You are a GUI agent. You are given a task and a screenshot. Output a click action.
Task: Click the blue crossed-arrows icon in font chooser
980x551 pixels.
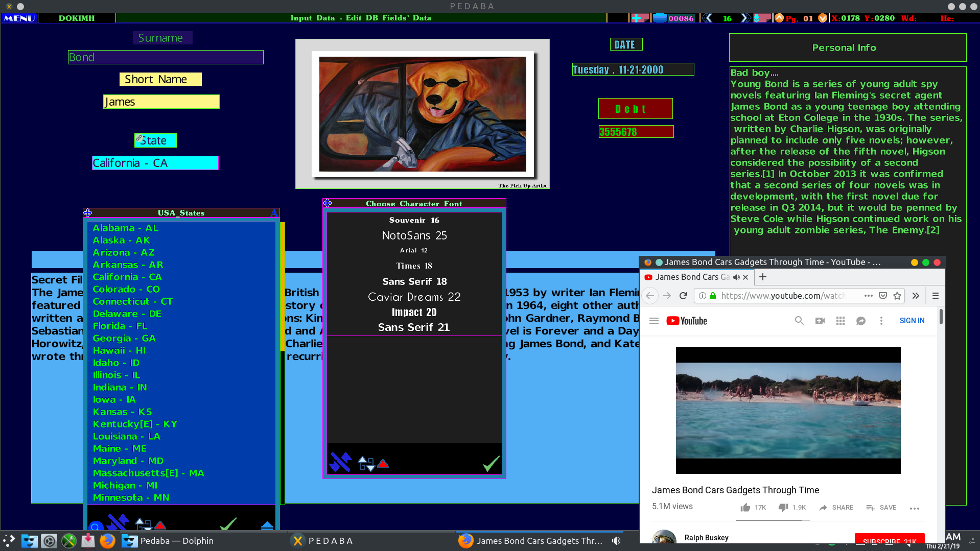pyautogui.click(x=340, y=462)
